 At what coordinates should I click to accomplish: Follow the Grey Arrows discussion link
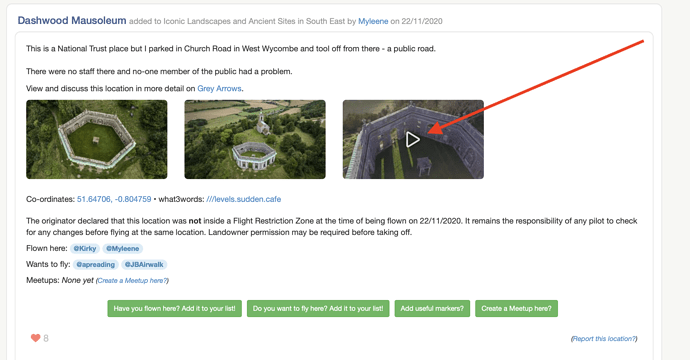pyautogui.click(x=219, y=88)
